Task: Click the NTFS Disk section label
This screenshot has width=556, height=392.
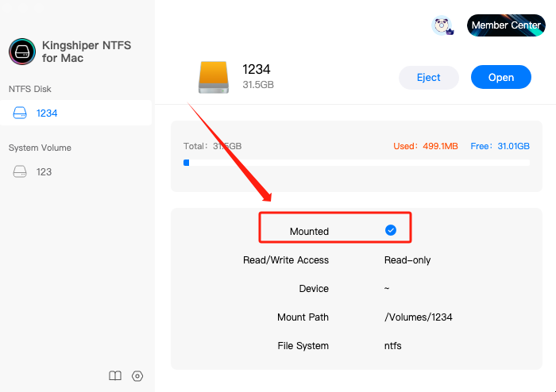Action: pyautogui.click(x=30, y=89)
